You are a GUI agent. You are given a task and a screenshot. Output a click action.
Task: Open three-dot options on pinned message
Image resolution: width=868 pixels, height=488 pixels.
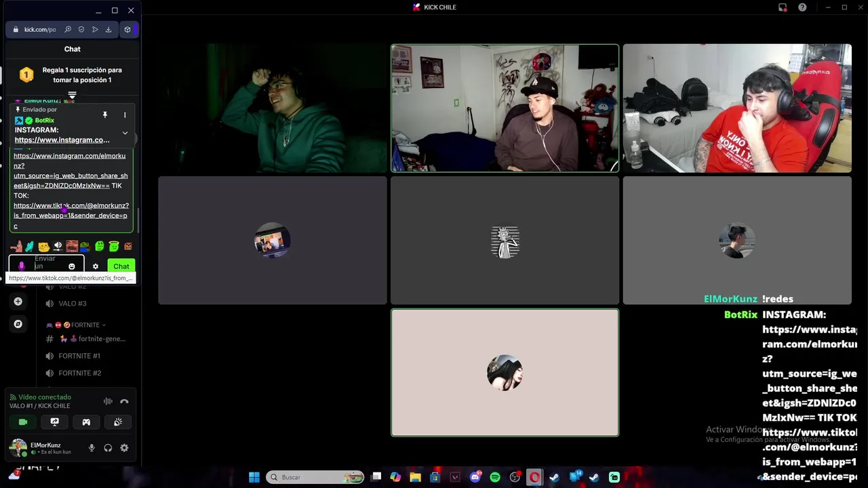tap(125, 115)
